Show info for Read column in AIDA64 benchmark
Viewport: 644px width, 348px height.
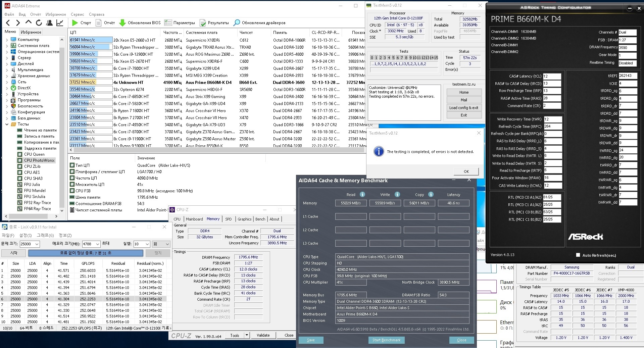point(362,194)
